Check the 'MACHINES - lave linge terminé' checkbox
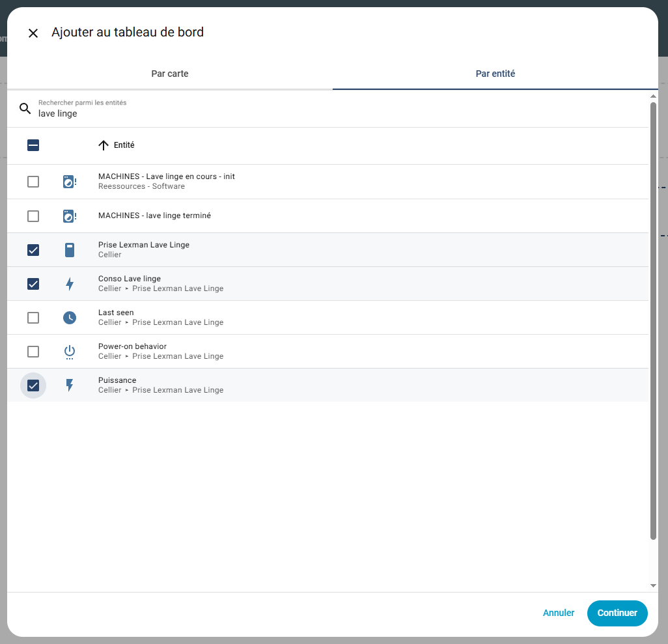The height and width of the screenshot is (644, 668). click(33, 216)
